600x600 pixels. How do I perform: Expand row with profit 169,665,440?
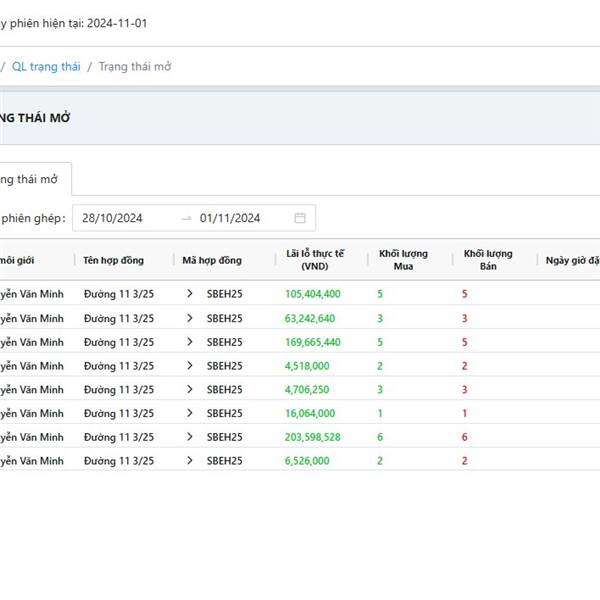point(189,342)
